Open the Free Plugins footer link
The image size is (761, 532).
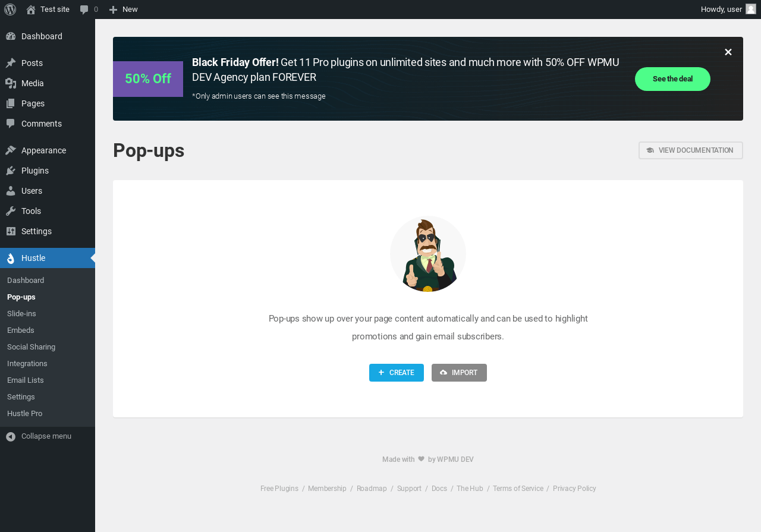click(279, 489)
